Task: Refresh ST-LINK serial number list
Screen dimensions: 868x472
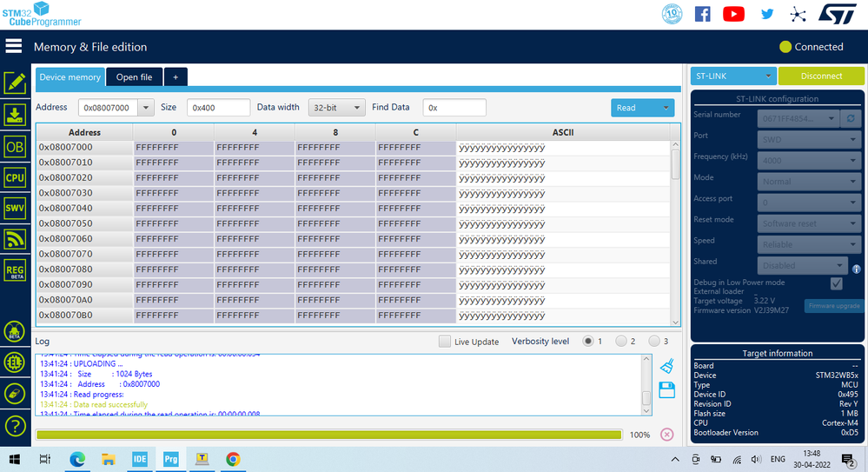Action: pyautogui.click(x=851, y=118)
